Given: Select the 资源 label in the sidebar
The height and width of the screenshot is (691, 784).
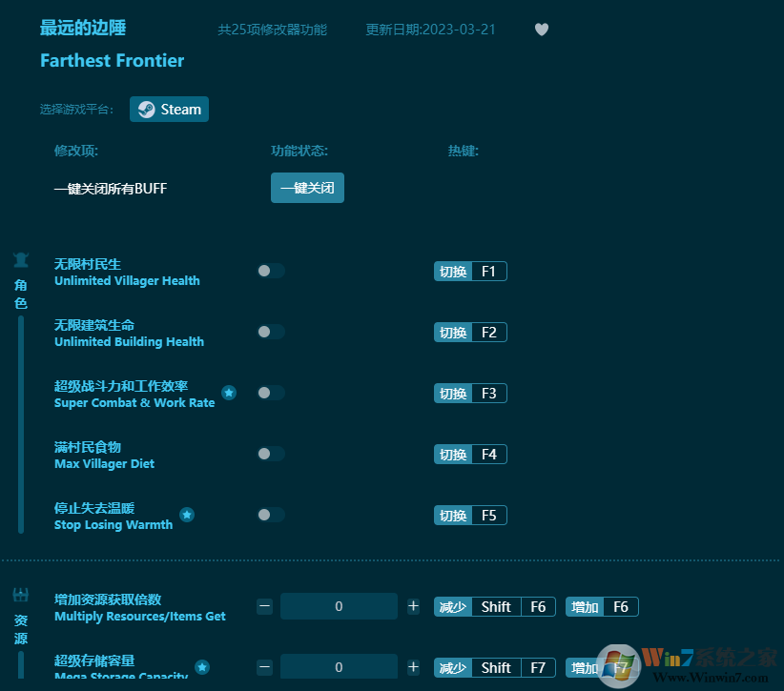Looking at the screenshot, I should click(x=20, y=631).
